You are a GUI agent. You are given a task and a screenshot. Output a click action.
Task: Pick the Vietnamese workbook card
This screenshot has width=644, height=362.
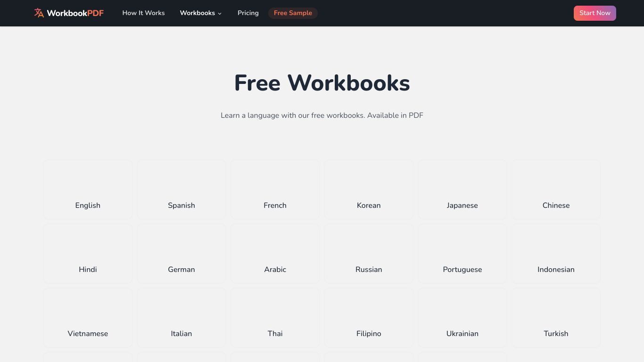click(88, 318)
